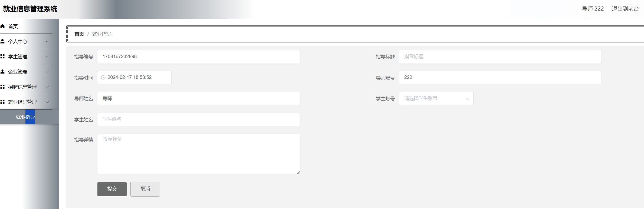Screen dimensions: 644x209
Task: Open 首页 in the sidebar menu
Action: pyautogui.click(x=26, y=26)
